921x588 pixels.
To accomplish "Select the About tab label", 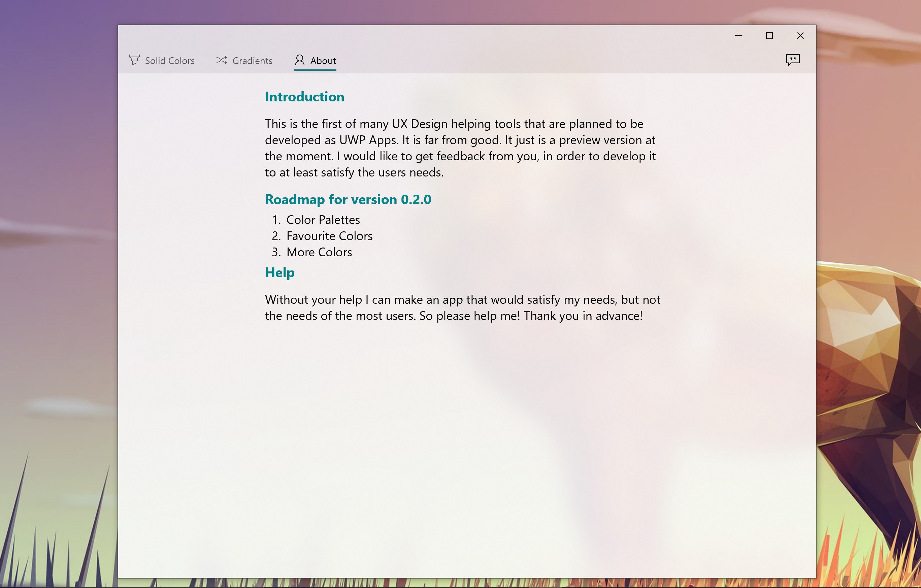I will point(323,61).
